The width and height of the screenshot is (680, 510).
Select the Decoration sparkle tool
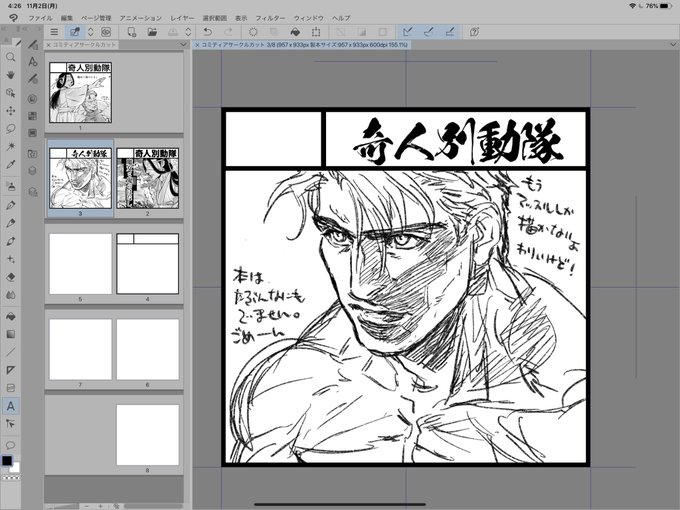[x=10, y=259]
